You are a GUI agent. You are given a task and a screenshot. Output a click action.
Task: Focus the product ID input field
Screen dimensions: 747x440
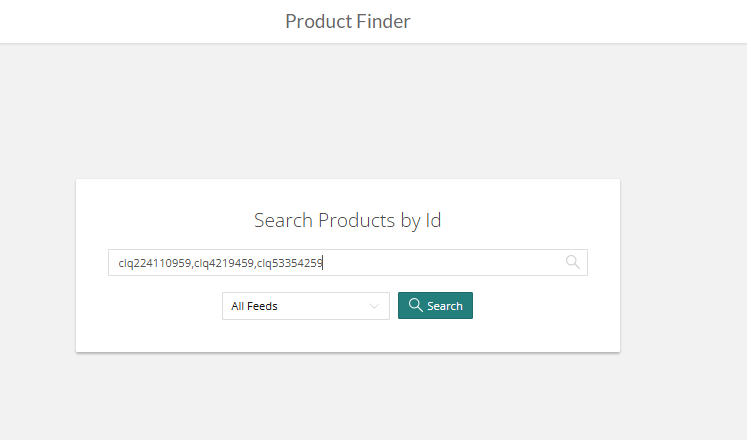348,262
